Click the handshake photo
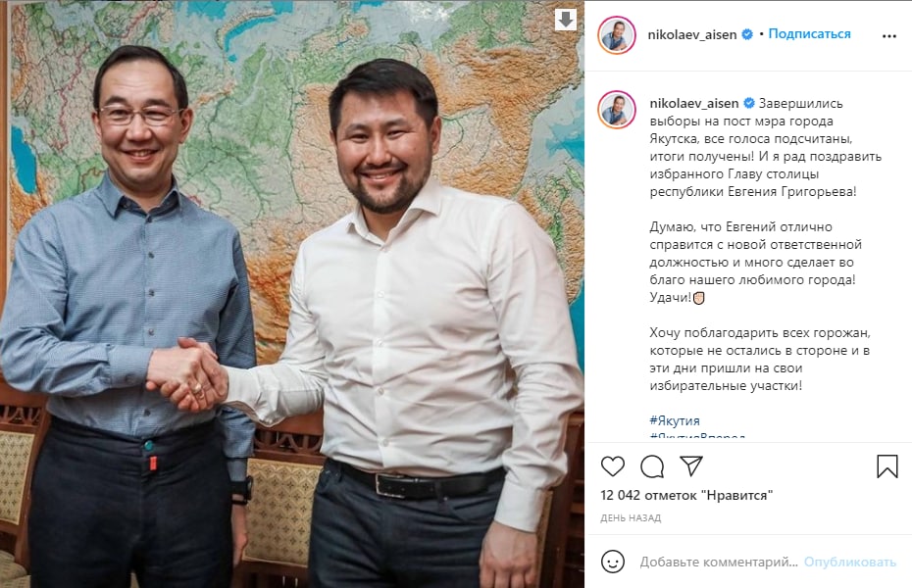912x588 pixels. (292, 294)
